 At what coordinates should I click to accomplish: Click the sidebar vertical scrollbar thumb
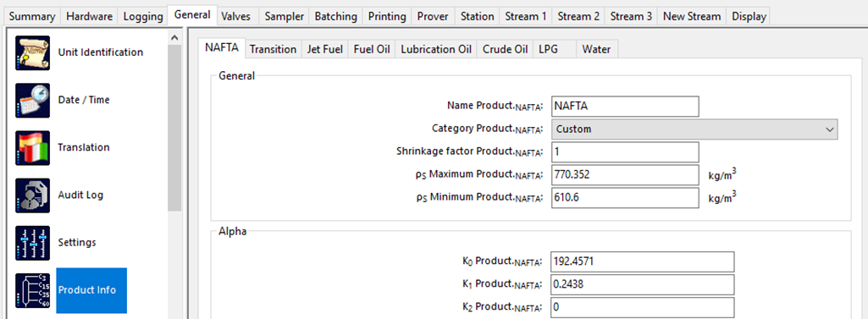174,128
